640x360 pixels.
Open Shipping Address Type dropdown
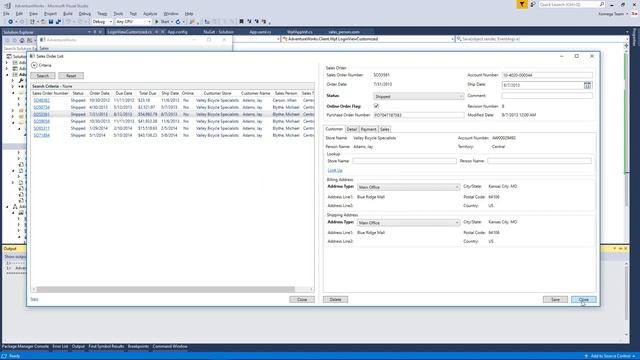408,223
